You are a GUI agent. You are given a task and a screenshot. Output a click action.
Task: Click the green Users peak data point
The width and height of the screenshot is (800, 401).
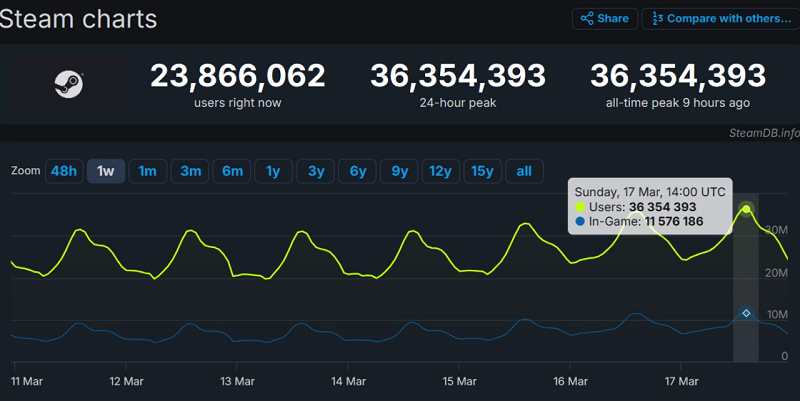[x=746, y=209]
